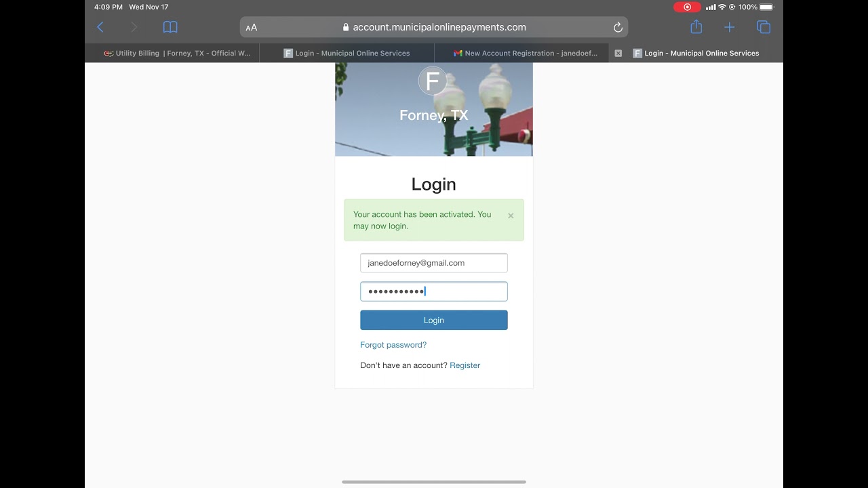868x488 pixels.
Task: Switch to second Login Municipal Online Services tab
Action: click(x=347, y=53)
